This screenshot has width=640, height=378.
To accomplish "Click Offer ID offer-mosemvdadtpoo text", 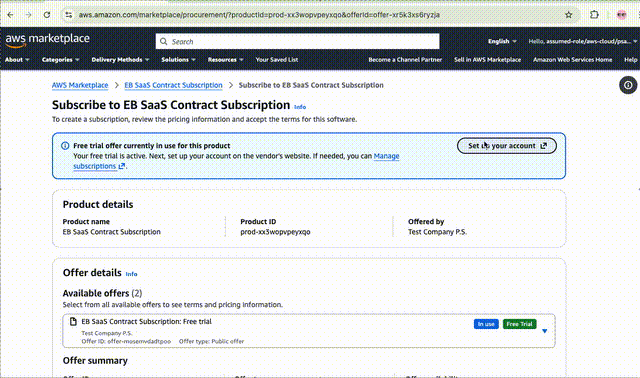I will [x=126, y=341].
